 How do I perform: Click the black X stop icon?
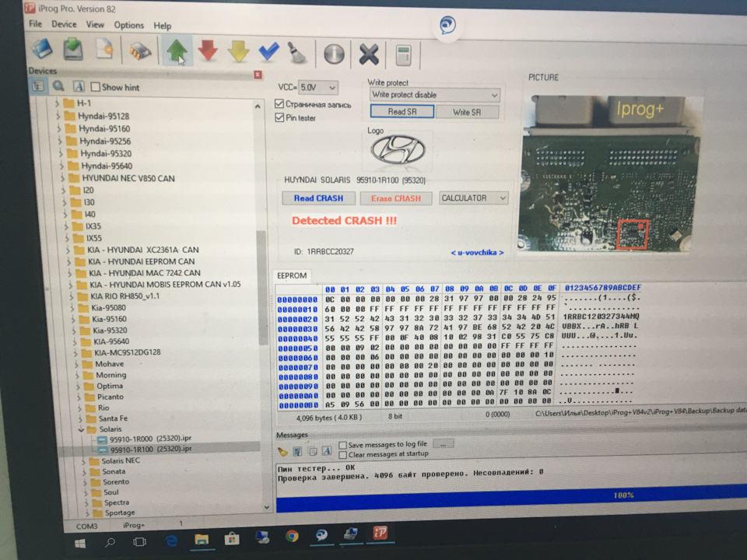tap(368, 54)
